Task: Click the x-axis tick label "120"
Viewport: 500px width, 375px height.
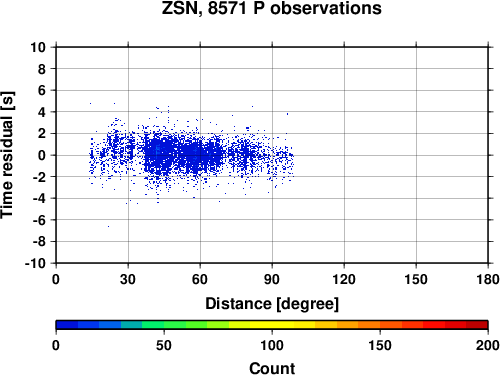Action: [344, 279]
